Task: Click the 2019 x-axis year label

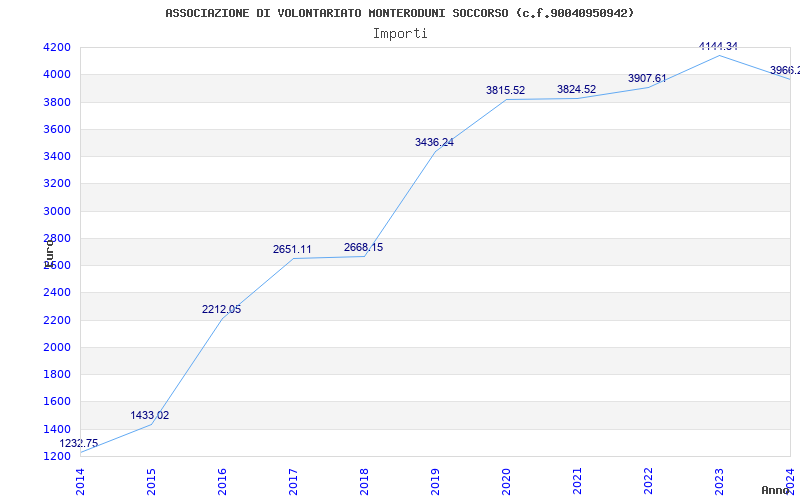Action: coord(435,482)
